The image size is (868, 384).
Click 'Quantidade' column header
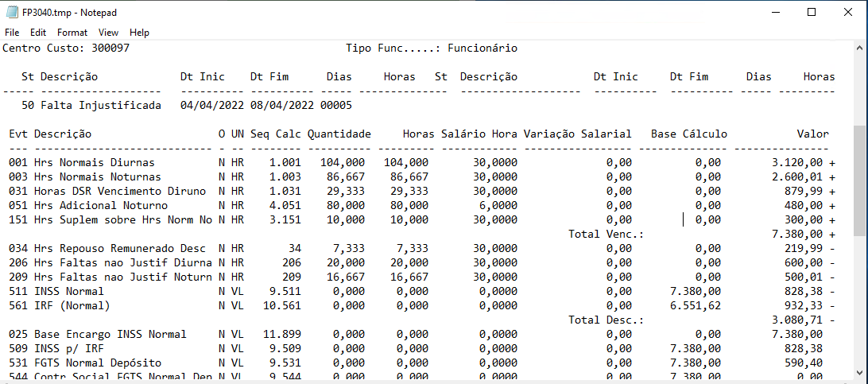coord(339,134)
